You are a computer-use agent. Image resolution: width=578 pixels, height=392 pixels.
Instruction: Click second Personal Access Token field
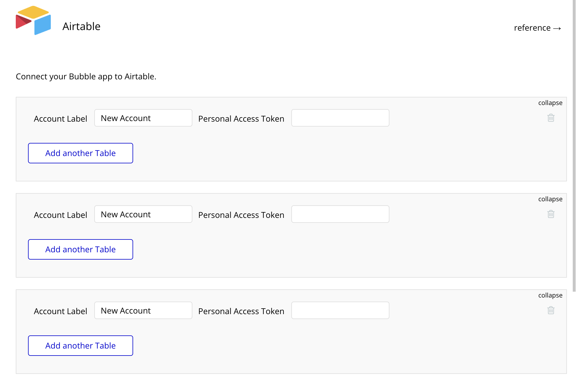coord(340,214)
